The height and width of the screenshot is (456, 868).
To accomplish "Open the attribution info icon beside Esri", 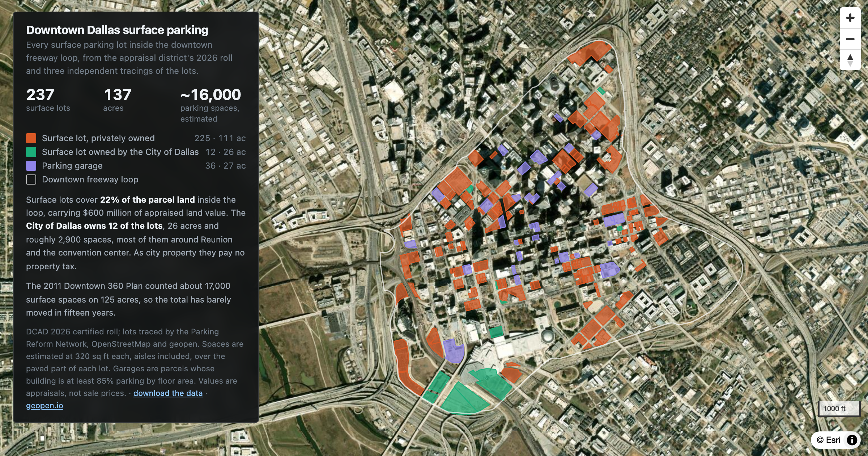I will [852, 440].
